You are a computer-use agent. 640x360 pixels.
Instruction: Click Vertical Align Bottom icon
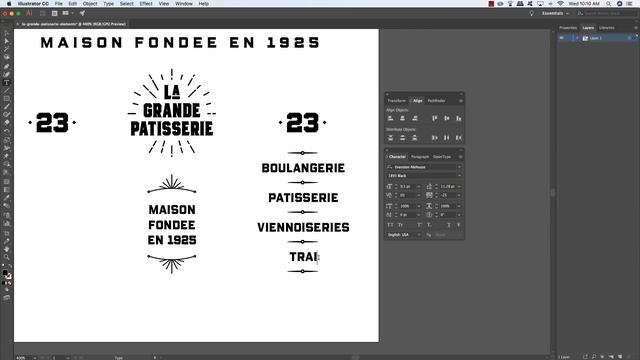click(x=458, y=118)
